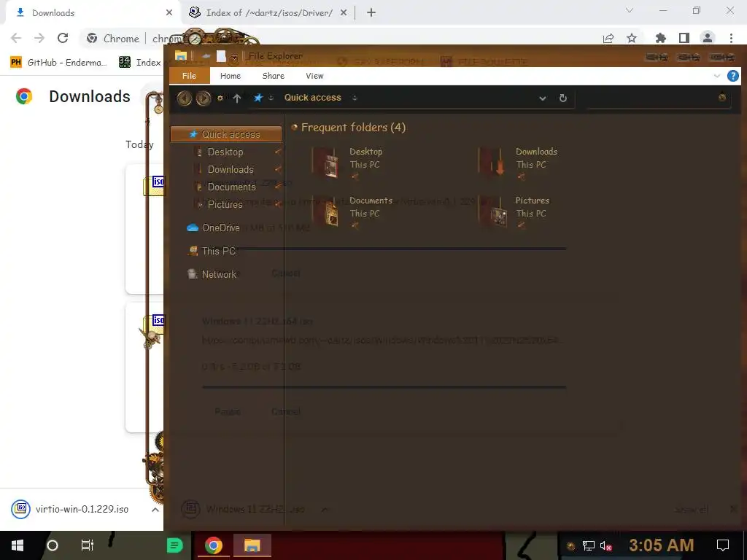Reload the Chrome page
The width and height of the screenshot is (747, 560).
63,38
